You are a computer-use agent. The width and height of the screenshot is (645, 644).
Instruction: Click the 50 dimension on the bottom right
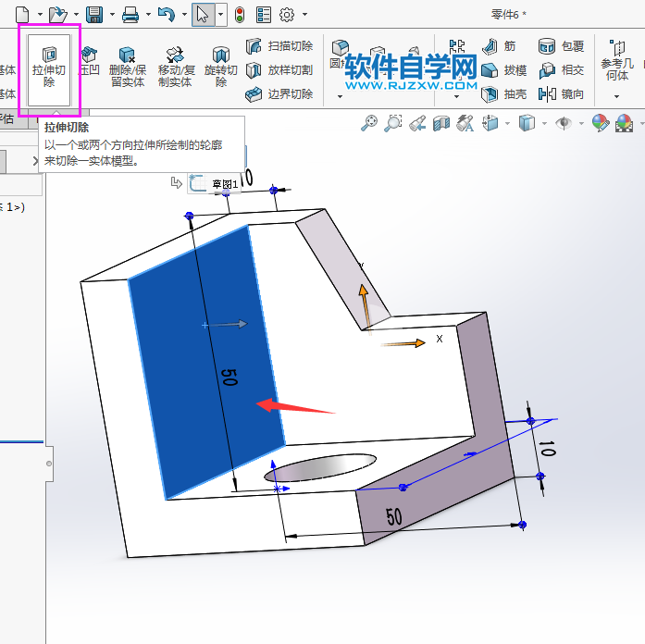[x=393, y=516]
